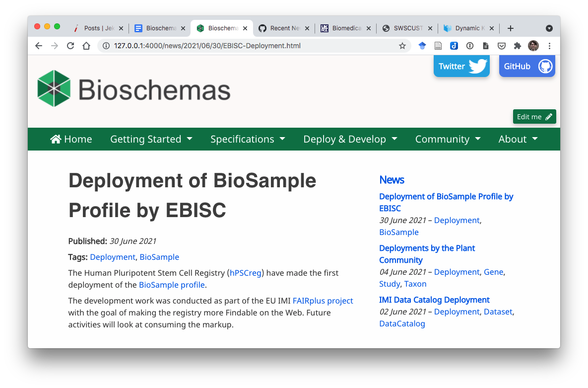Click the BioSample tag under the article title
The image size is (588, 388).
pyautogui.click(x=159, y=257)
